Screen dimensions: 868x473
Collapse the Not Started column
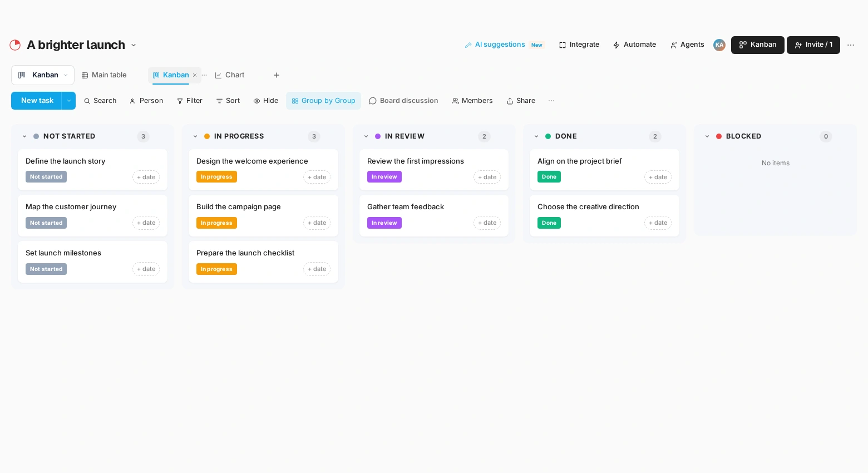point(24,136)
